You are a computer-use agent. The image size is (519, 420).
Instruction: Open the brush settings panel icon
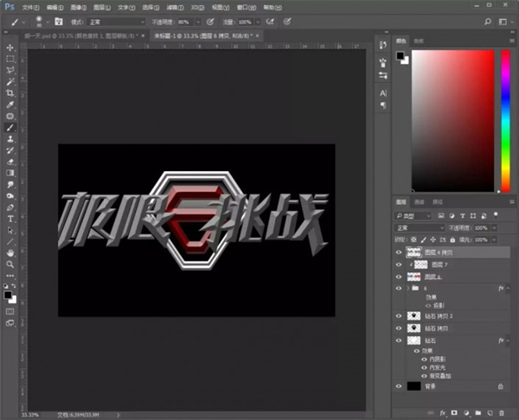click(x=59, y=22)
